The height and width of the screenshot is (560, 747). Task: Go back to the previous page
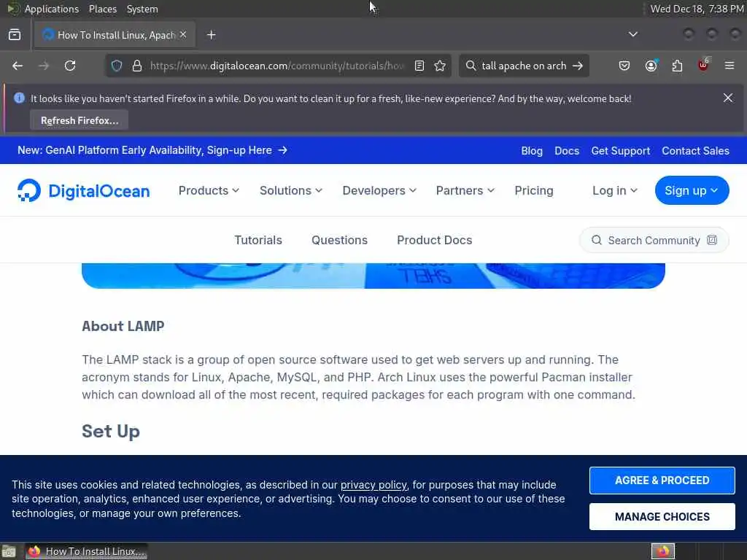tap(18, 66)
